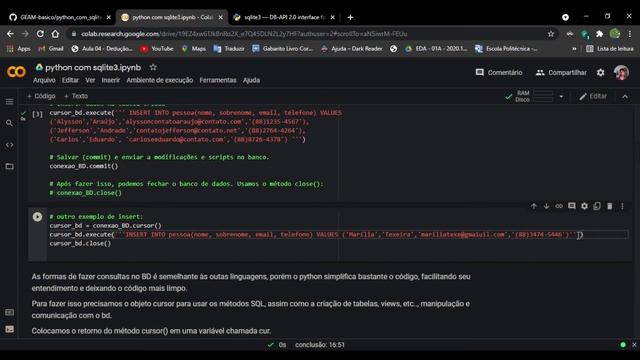Open the Chrome extensions puzzle icon
Screen dimensions: 640x360
599,34
